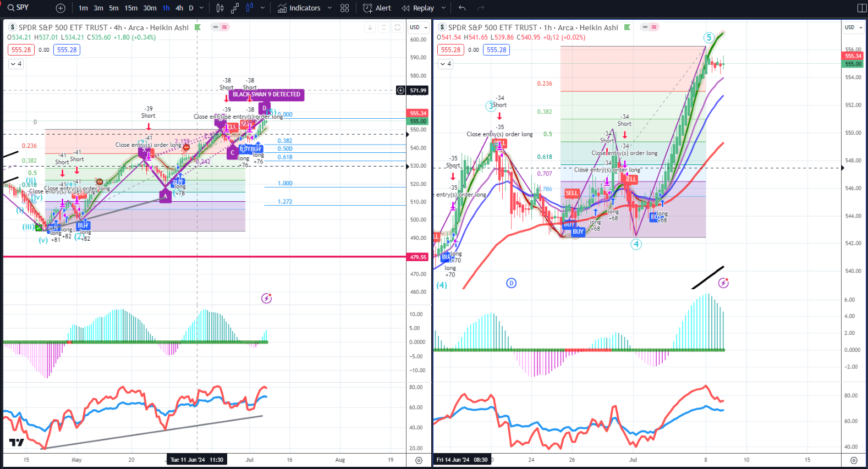
Task: Click the red 555.28 sell price on 4h chart
Action: [x=21, y=50]
